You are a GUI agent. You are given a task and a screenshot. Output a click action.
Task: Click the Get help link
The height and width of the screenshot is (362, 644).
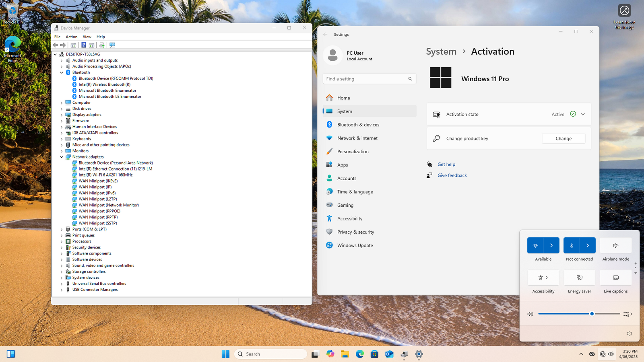click(x=446, y=164)
